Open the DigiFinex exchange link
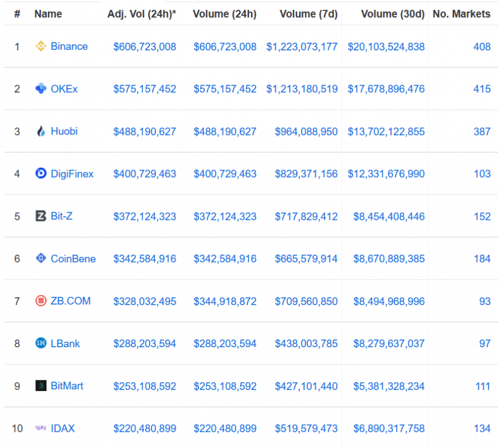 72,174
